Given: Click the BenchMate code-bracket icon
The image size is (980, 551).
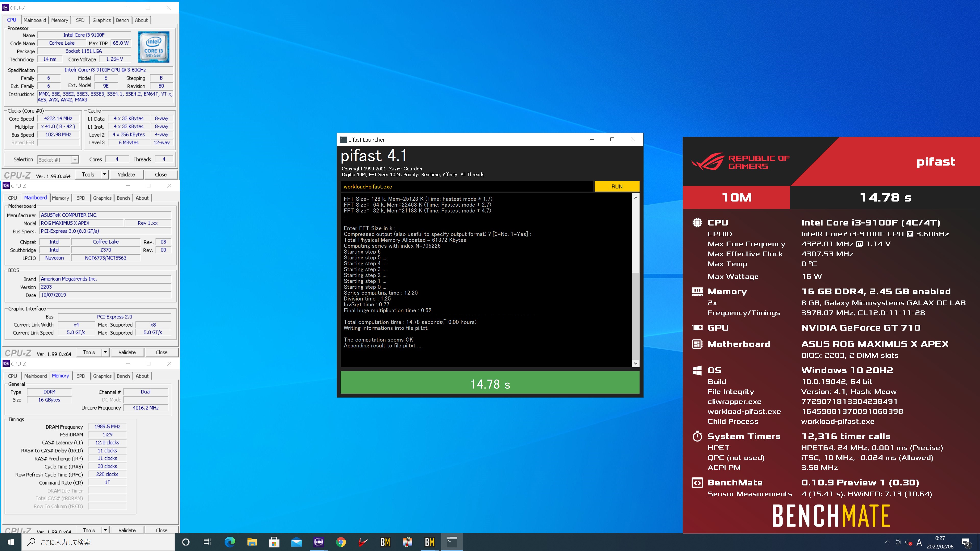Looking at the screenshot, I should click(697, 483).
